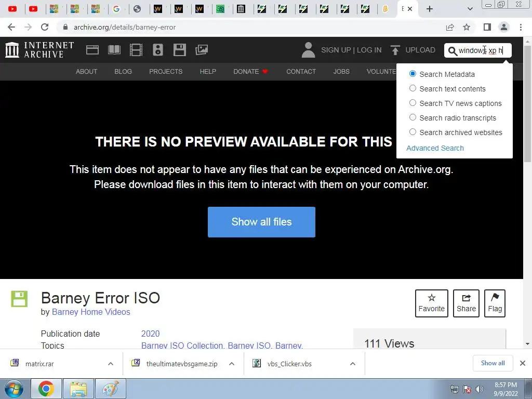Image resolution: width=532 pixels, height=399 pixels.
Task: Share this page from the address bar
Action: 450,27
